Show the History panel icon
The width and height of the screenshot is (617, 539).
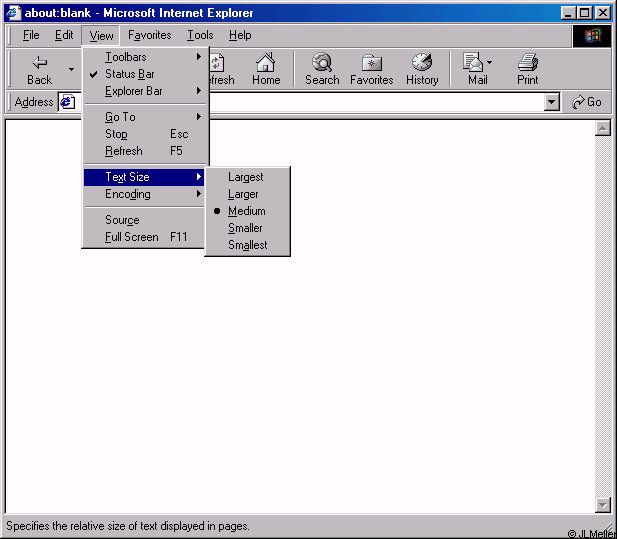pyautogui.click(x=422, y=63)
